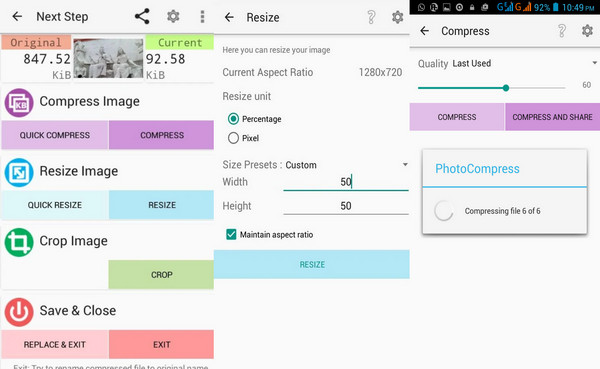Open help question mark on Resize screen

[x=371, y=17]
